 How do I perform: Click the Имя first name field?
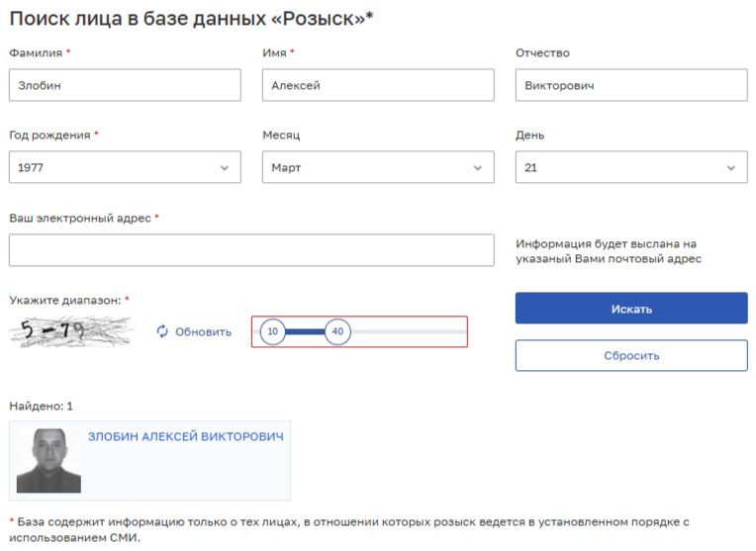pyautogui.click(x=378, y=85)
